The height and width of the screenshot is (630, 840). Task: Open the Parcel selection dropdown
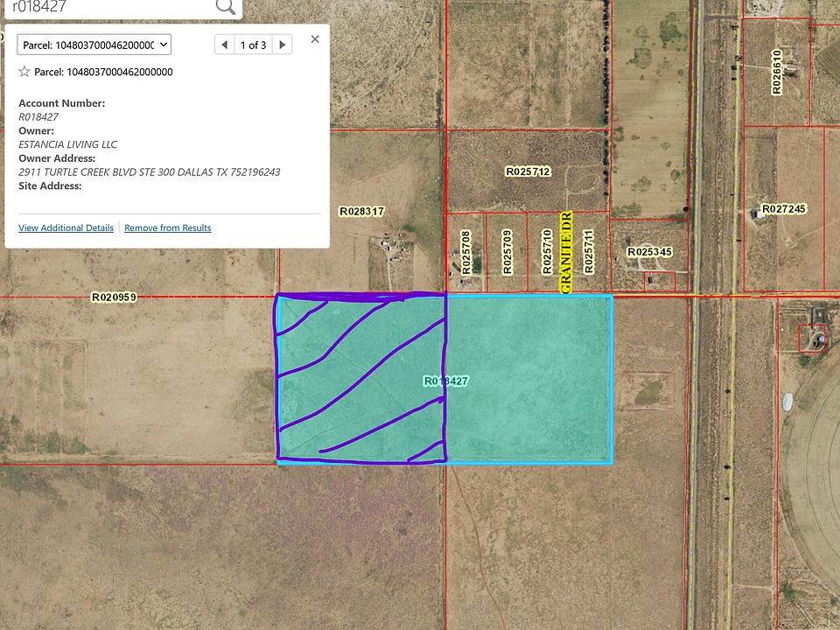[94, 45]
